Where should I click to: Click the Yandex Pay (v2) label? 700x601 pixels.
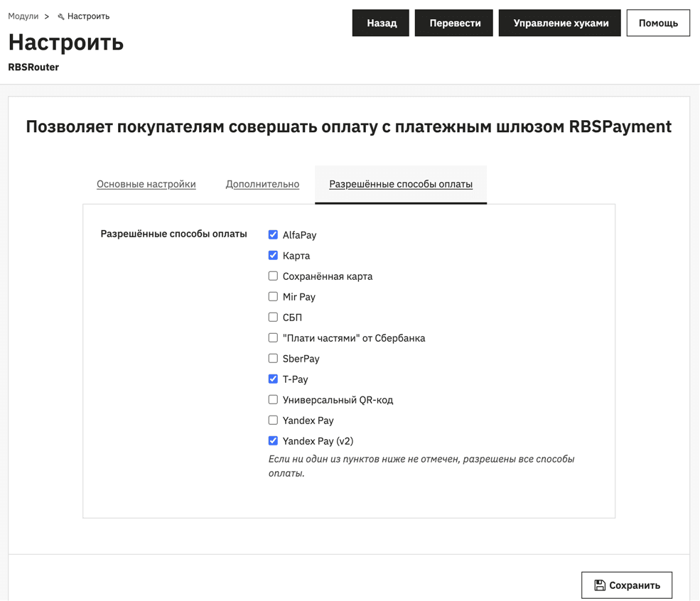click(x=318, y=441)
